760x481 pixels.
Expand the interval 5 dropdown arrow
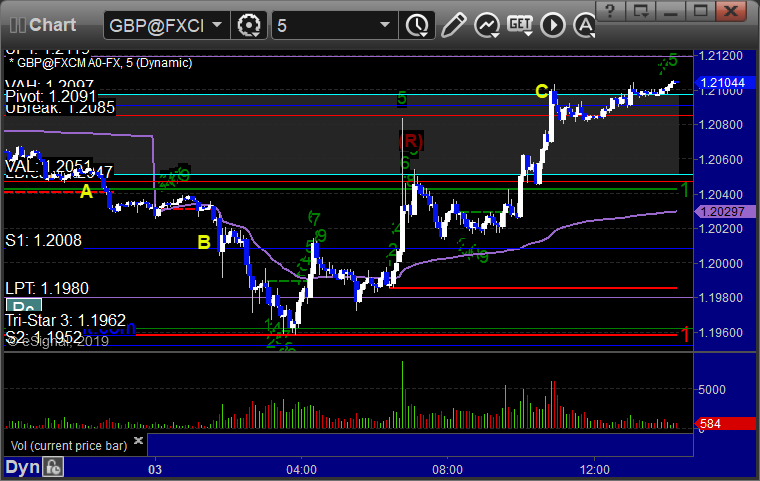point(385,24)
